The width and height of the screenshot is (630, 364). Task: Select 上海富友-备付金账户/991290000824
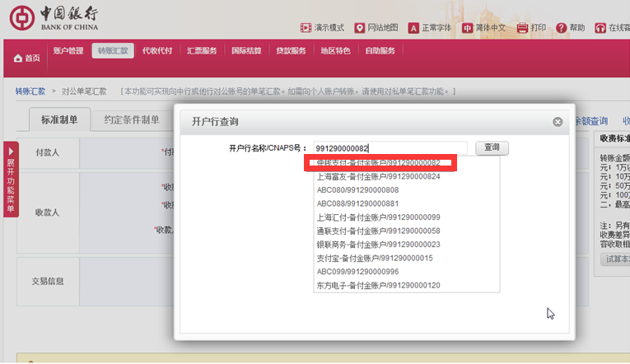tap(379, 176)
